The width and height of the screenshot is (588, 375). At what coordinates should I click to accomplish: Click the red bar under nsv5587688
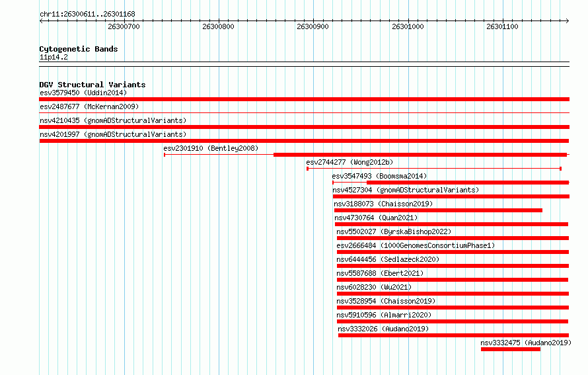pos(453,280)
